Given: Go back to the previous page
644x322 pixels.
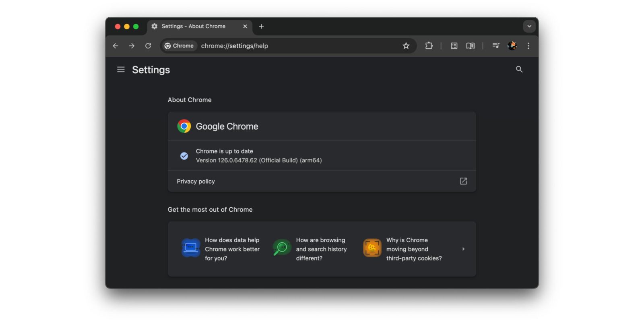Looking at the screenshot, I should pyautogui.click(x=116, y=46).
